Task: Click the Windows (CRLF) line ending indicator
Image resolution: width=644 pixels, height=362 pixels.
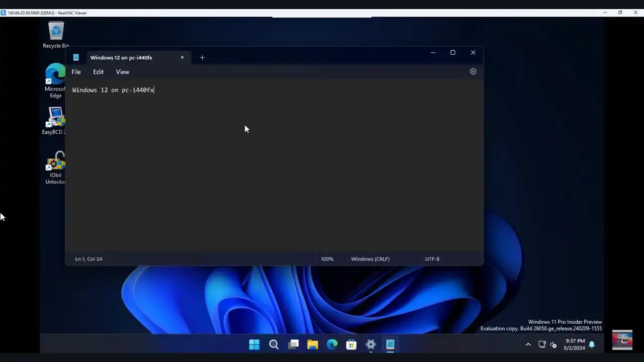Action: pos(370,259)
